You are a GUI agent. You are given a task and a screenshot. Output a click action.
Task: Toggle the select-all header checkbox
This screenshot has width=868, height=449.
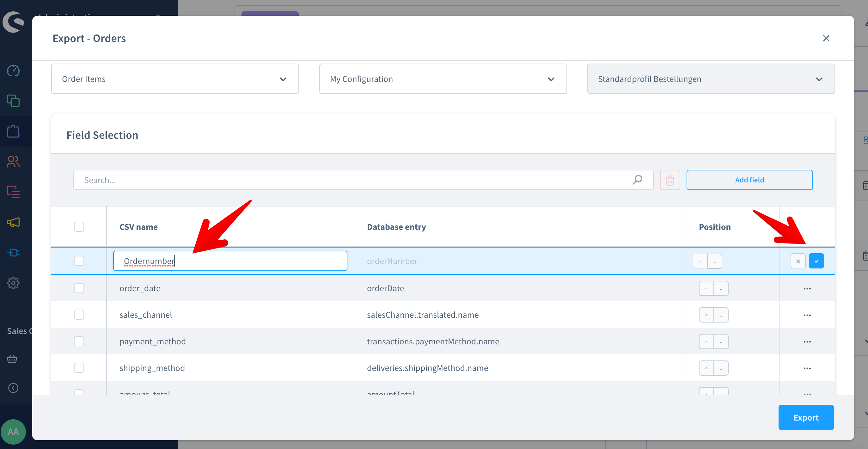click(x=79, y=226)
